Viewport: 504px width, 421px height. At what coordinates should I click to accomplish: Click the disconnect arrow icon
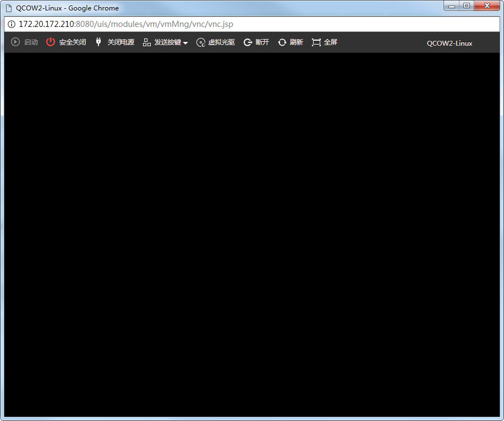[248, 42]
